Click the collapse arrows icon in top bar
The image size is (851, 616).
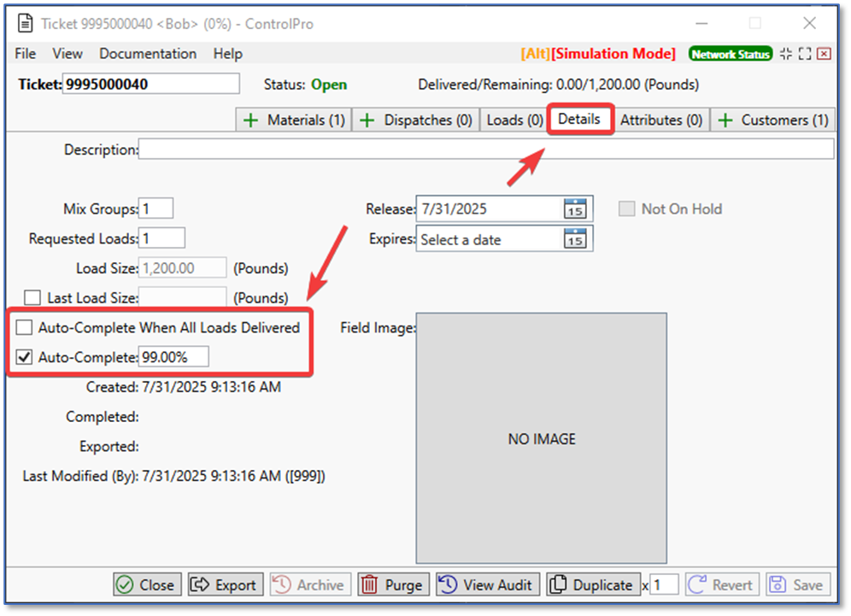786,54
